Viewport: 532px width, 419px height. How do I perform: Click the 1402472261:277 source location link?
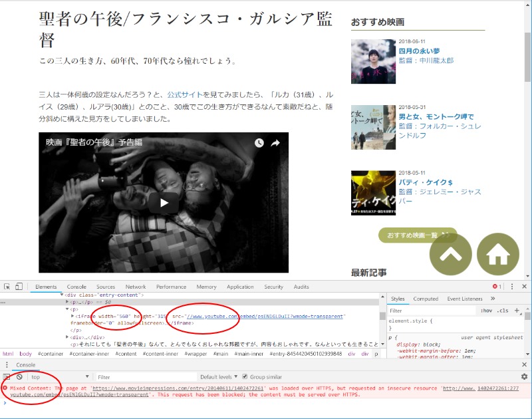point(498,388)
